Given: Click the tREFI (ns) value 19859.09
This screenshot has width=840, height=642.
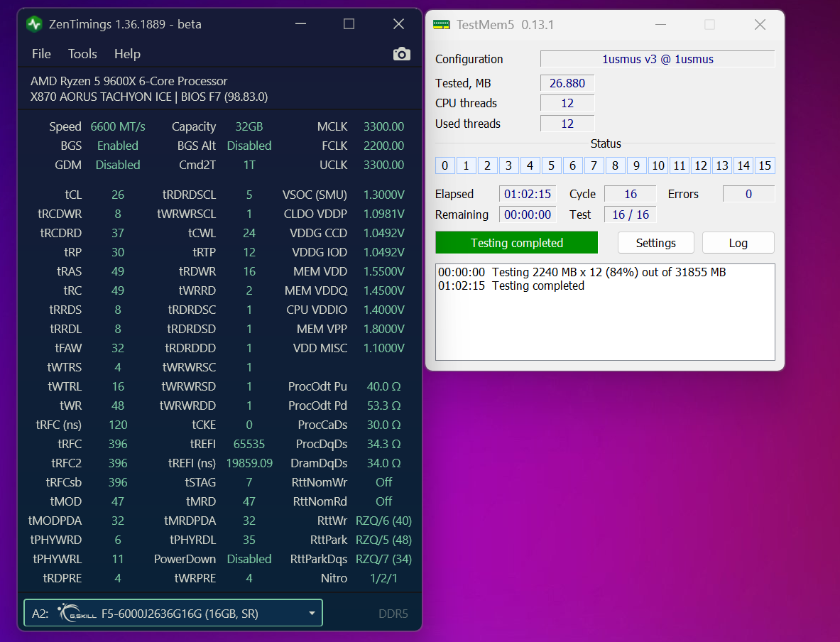Looking at the screenshot, I should coord(249,463).
